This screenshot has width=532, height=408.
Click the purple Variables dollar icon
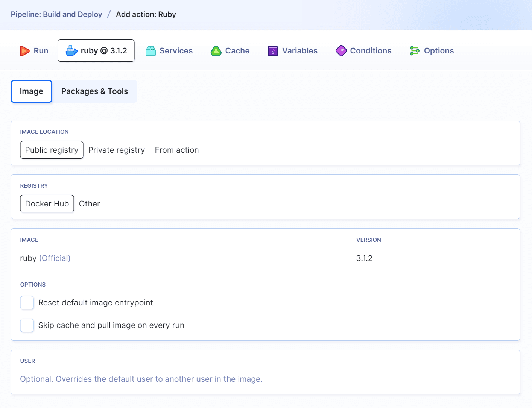pyautogui.click(x=273, y=51)
